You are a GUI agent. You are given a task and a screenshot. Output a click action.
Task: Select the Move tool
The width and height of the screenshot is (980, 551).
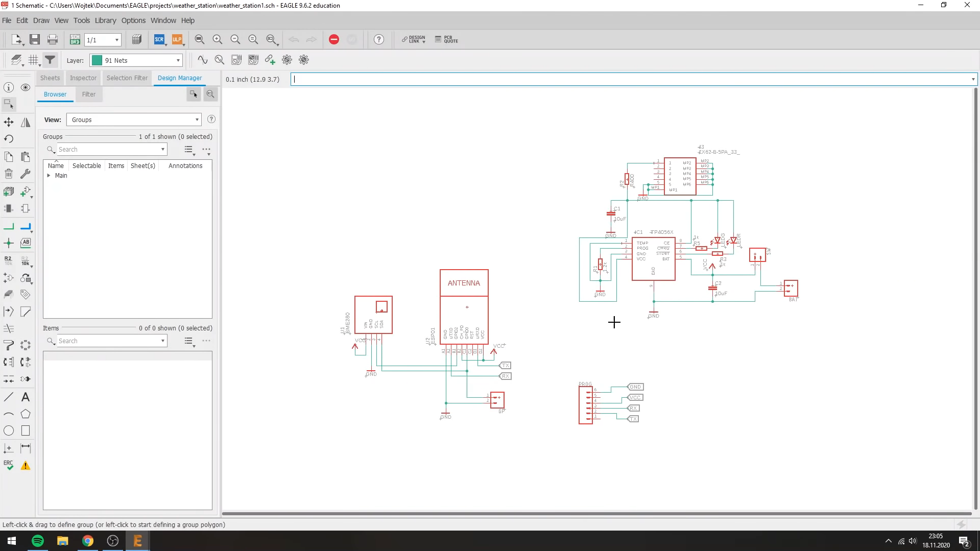coord(9,122)
